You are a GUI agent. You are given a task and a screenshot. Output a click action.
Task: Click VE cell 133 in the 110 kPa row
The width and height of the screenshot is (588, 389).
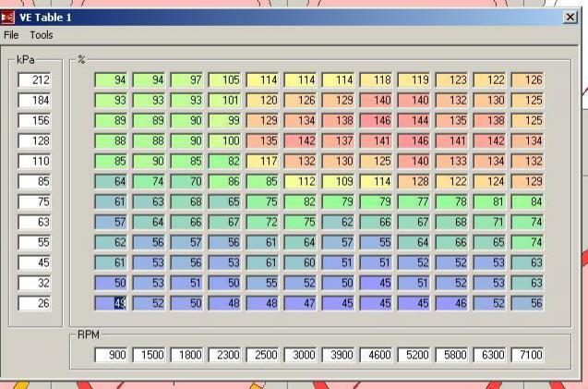click(452, 161)
